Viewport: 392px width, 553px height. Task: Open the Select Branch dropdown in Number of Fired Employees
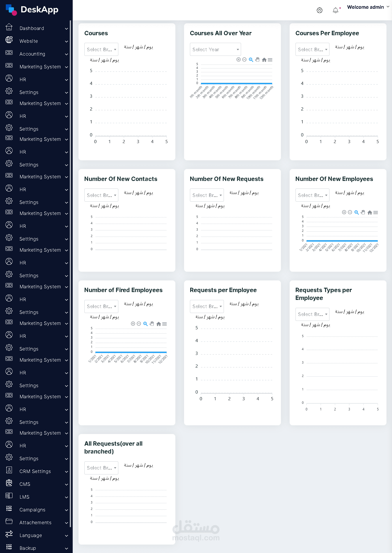101,306
